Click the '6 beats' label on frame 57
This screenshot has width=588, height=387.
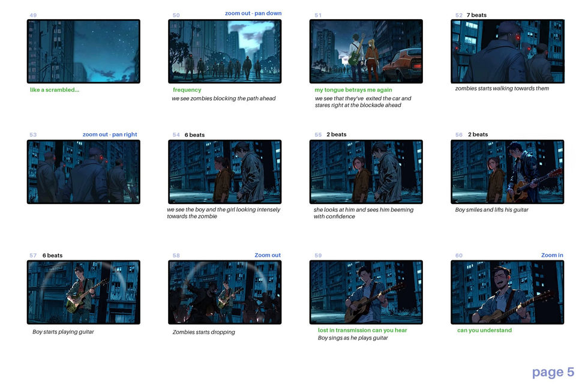click(x=53, y=256)
